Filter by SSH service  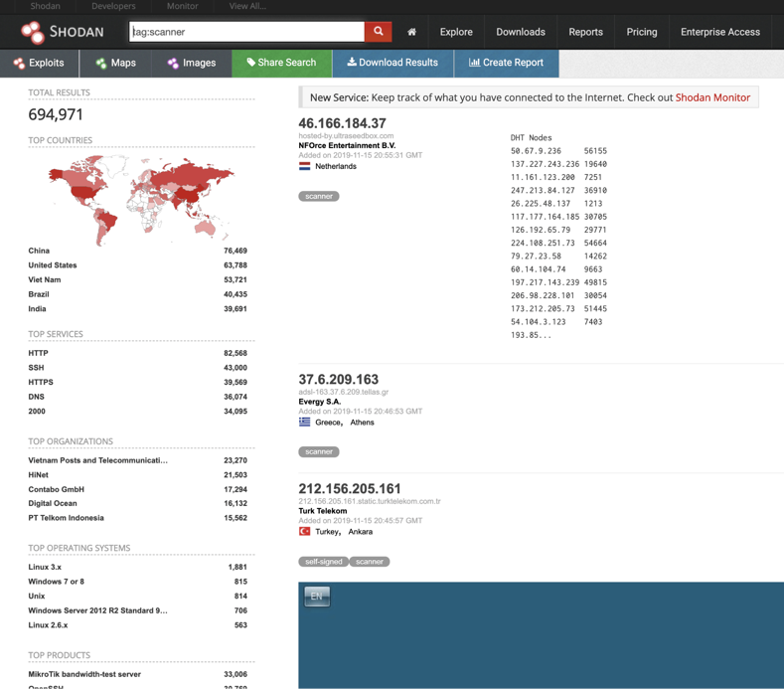(x=36, y=367)
